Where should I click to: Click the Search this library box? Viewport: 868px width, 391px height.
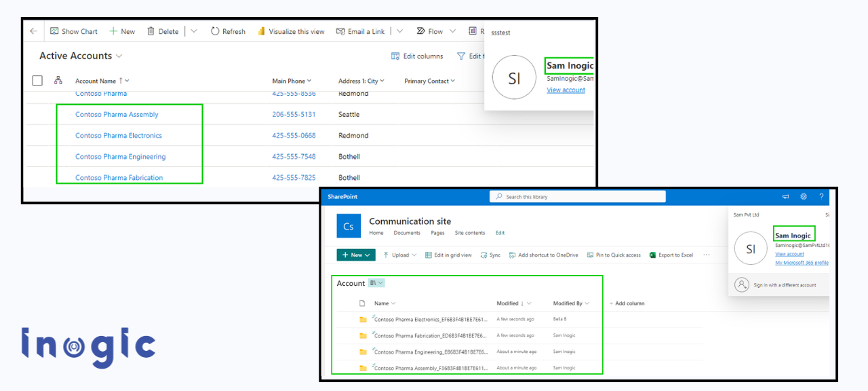click(577, 197)
